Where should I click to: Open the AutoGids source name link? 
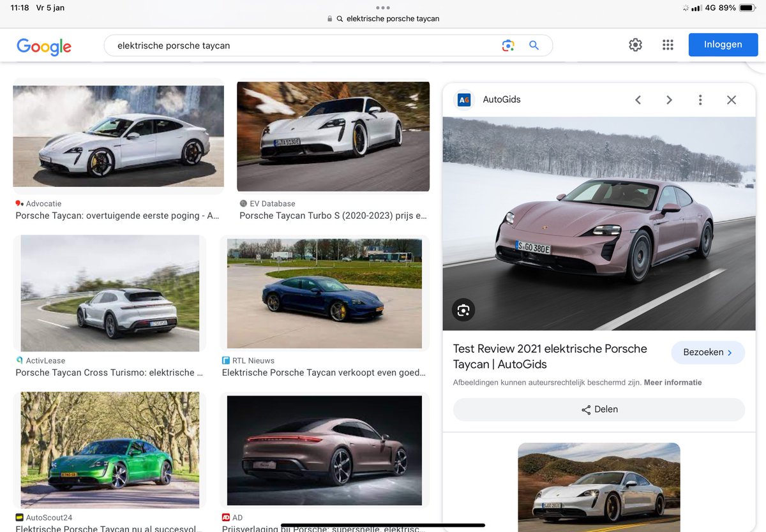click(502, 100)
